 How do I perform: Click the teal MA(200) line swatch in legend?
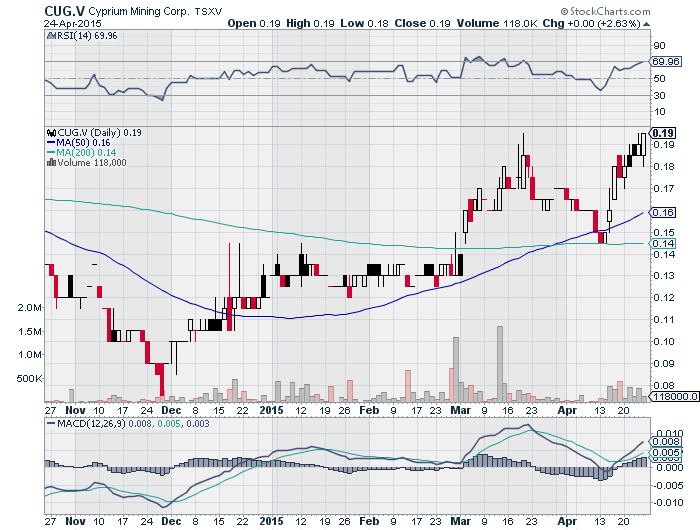[x=51, y=153]
